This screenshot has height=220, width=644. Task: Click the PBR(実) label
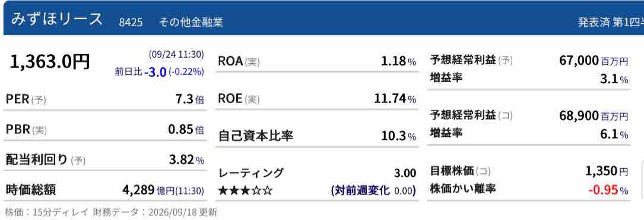click(x=26, y=130)
